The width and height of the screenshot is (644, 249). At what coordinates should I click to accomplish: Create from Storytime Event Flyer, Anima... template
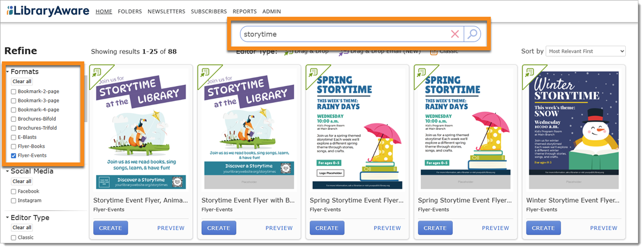(x=111, y=228)
